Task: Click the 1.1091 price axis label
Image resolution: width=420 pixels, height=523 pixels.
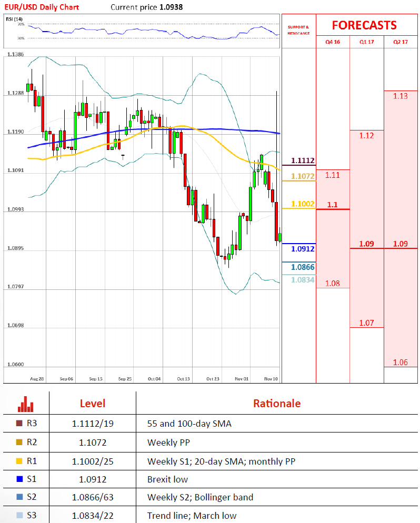Action: tap(16, 170)
